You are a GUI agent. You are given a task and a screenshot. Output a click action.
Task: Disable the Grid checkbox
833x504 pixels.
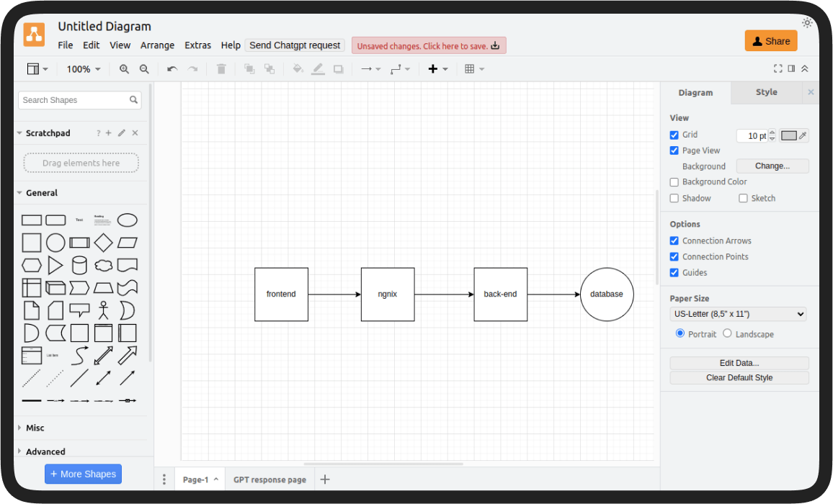pyautogui.click(x=674, y=135)
